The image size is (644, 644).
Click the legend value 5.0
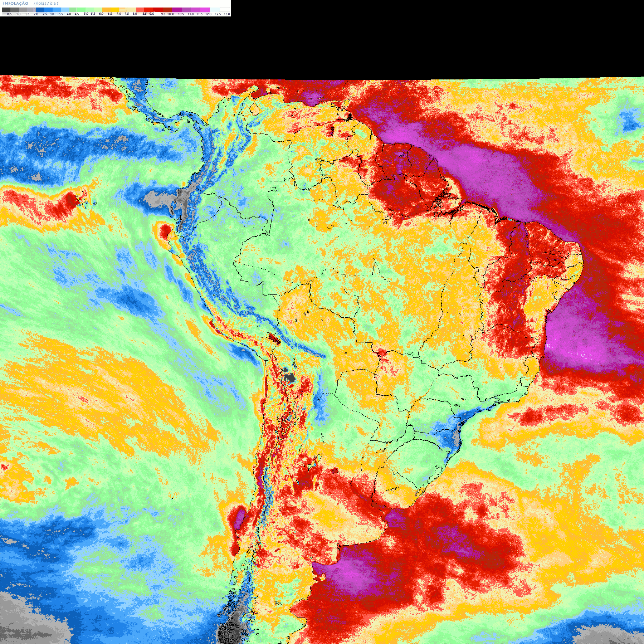pyautogui.click(x=86, y=14)
